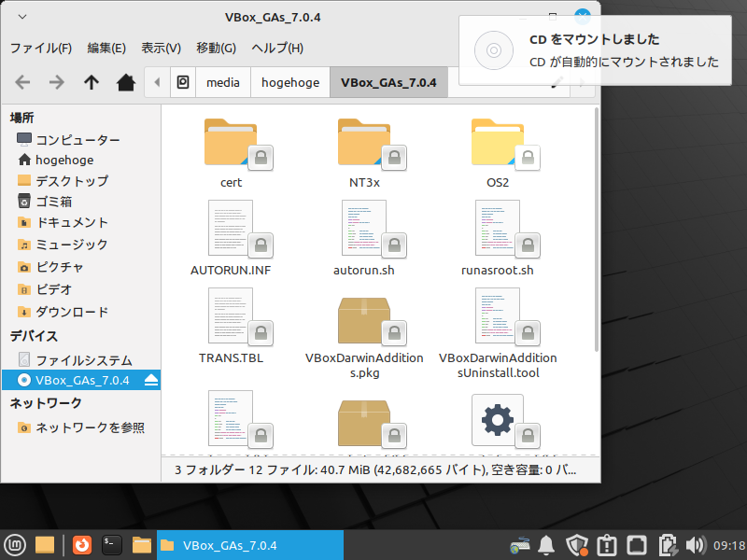Click the show desktop icon in taskbar
This screenshot has width=747, height=560.
[x=45, y=545]
